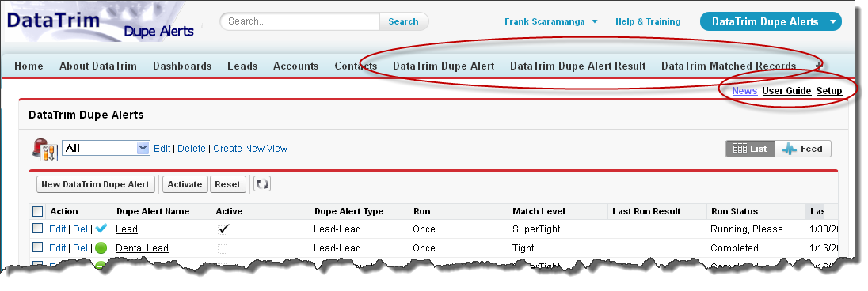Click Edit in the Lead row
Viewport: 868px width, 291px height.
click(x=58, y=229)
